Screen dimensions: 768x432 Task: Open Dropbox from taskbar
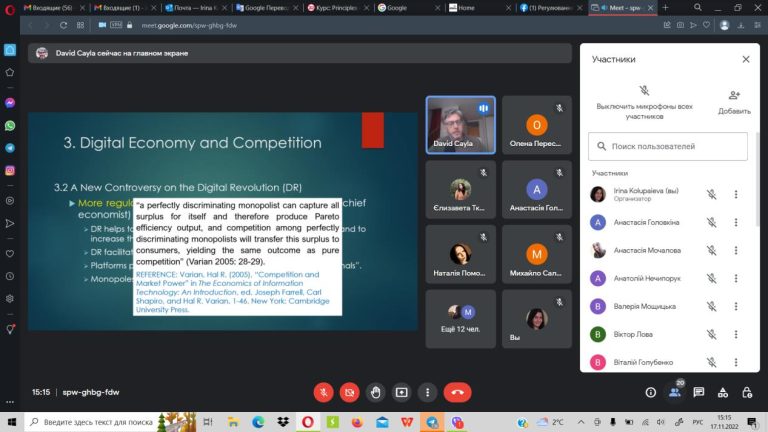tap(283, 422)
